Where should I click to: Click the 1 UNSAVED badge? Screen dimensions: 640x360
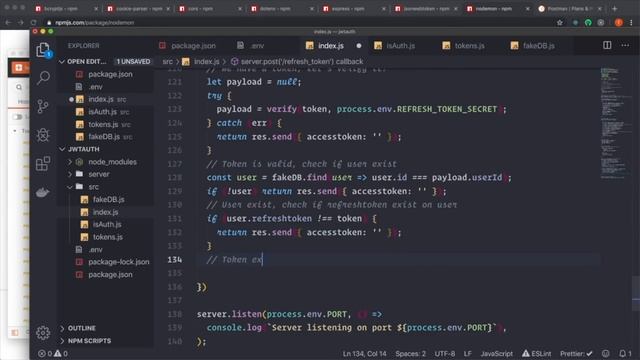(x=133, y=61)
